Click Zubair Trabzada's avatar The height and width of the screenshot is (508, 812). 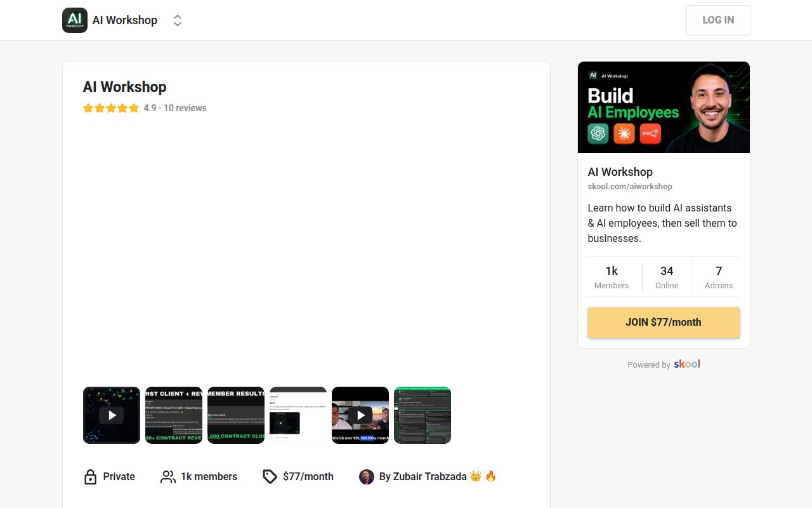tap(367, 477)
